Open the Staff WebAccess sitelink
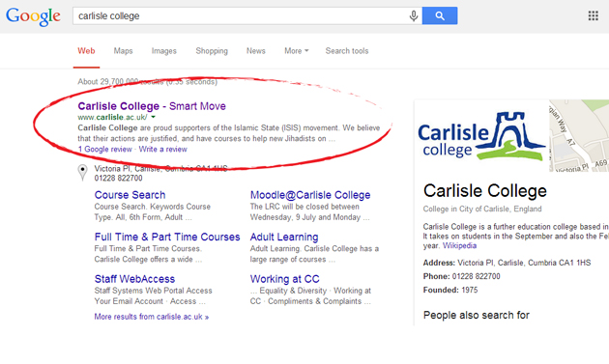The image size is (609, 364). pyautogui.click(x=134, y=279)
